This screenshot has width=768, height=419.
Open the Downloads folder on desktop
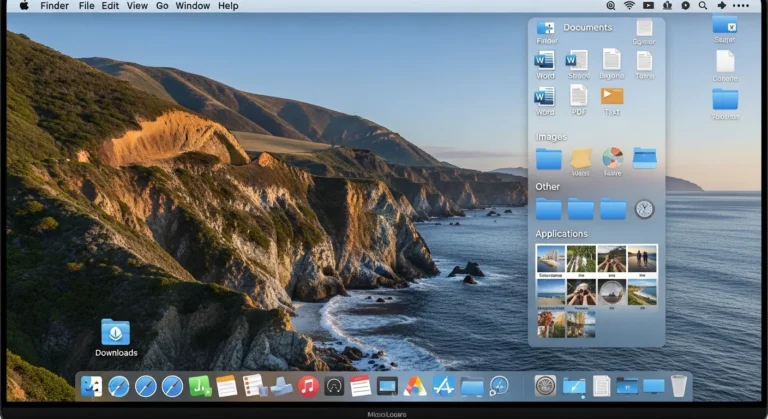(x=116, y=333)
